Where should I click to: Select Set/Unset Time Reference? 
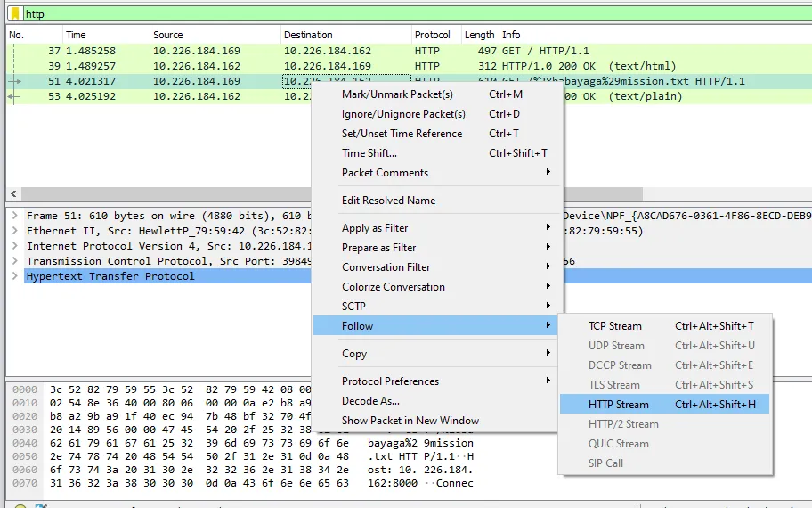[436, 134]
